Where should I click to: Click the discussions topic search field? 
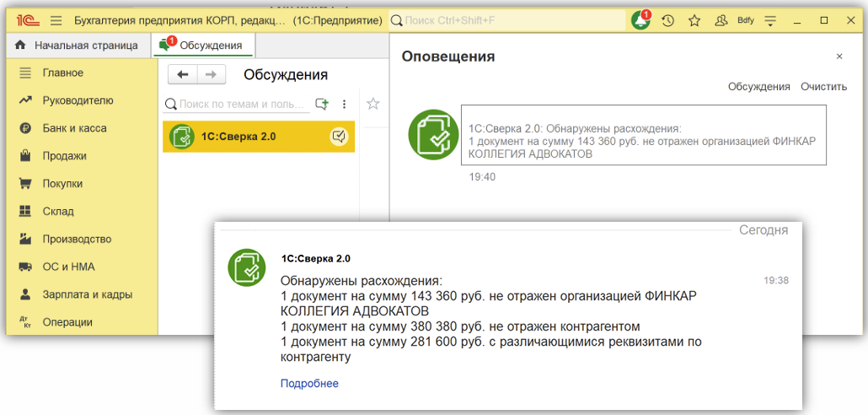(x=237, y=104)
